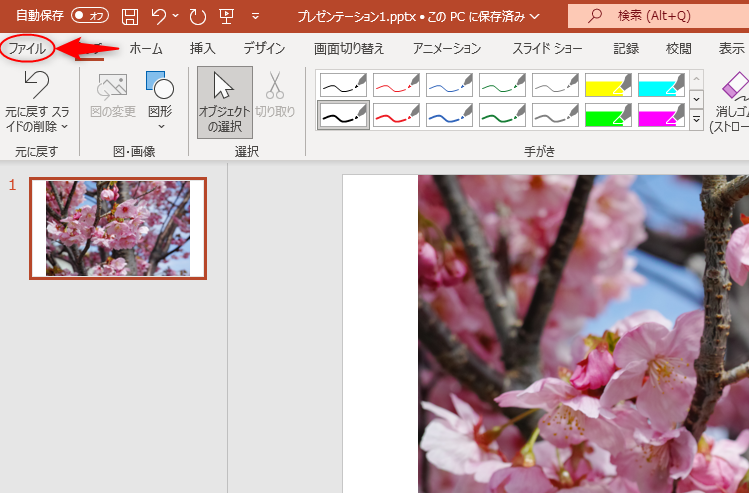Choose the bright green highlighter

coord(609,115)
